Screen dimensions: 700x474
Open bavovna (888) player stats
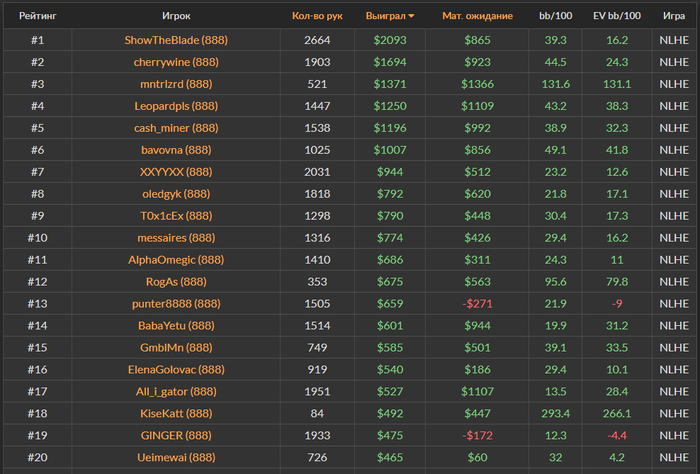(176, 150)
